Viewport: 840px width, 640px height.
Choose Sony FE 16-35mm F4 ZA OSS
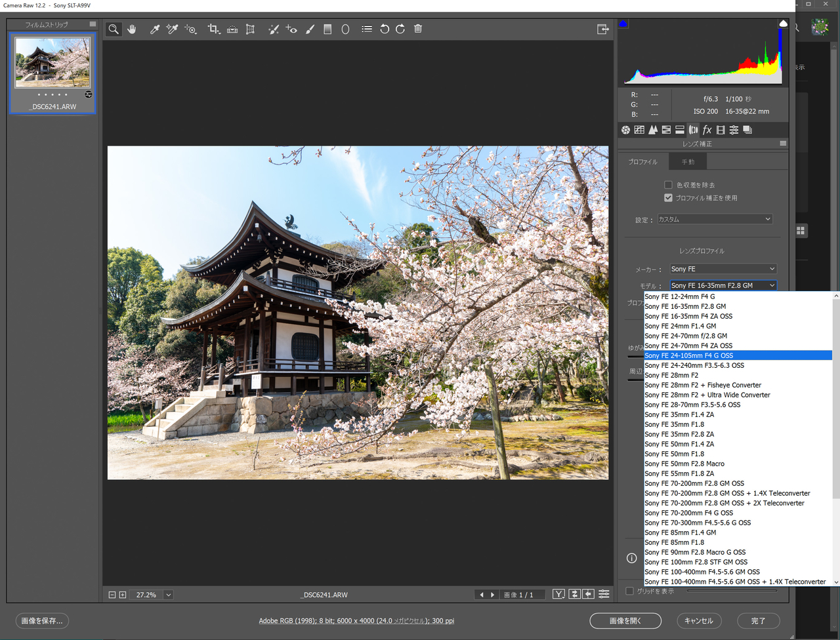[x=738, y=316]
